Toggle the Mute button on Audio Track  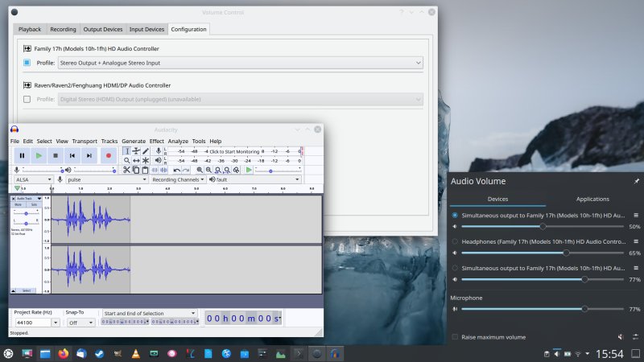pos(19,204)
